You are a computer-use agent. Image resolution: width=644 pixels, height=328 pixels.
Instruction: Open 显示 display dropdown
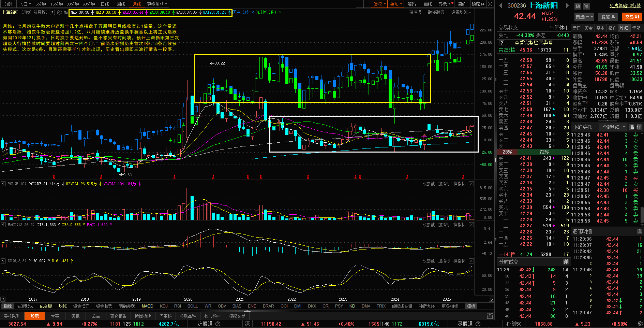pos(445,4)
